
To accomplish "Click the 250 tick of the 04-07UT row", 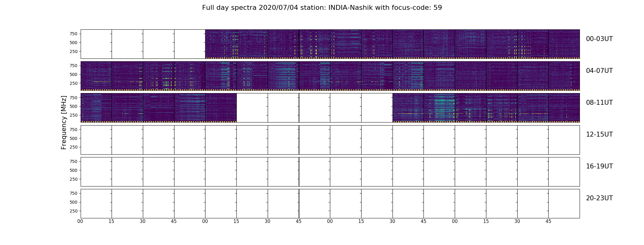I will (x=73, y=83).
